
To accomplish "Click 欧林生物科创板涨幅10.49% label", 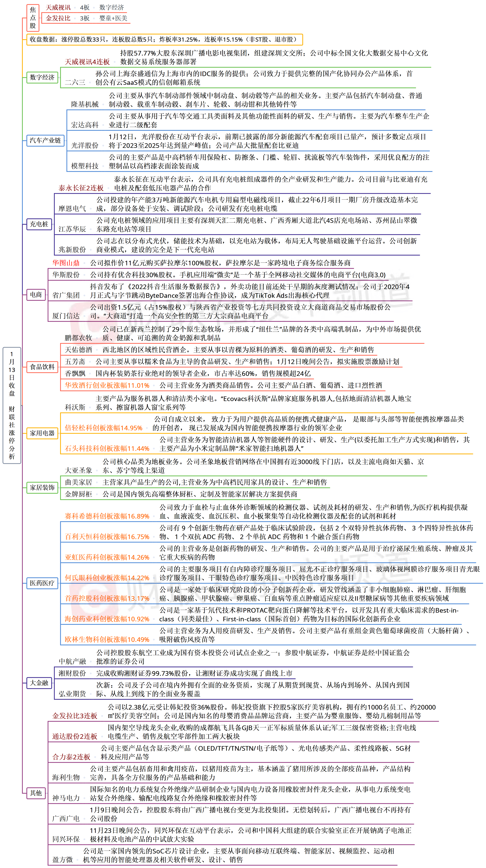I will pyautogui.click(x=107, y=639).
